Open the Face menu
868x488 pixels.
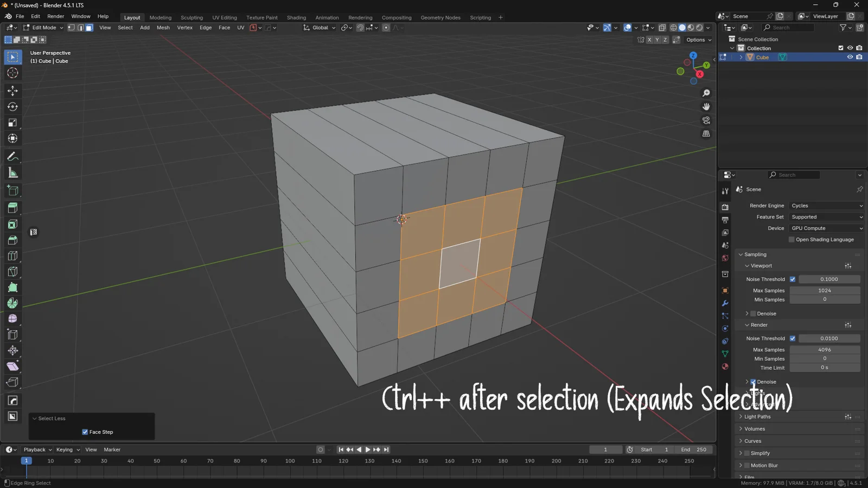coord(224,28)
